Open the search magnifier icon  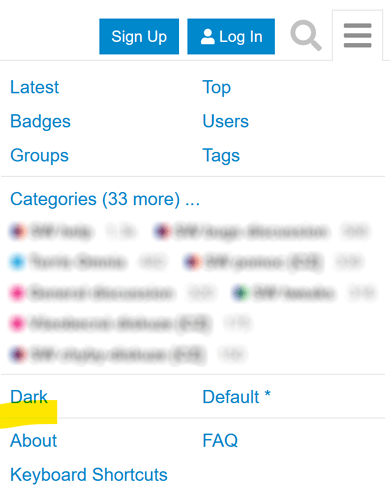pyautogui.click(x=306, y=35)
